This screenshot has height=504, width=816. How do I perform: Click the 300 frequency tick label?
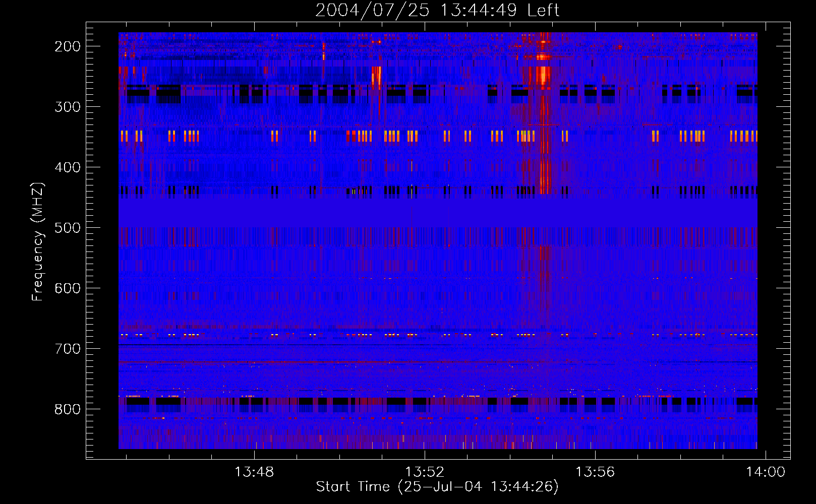click(x=68, y=107)
